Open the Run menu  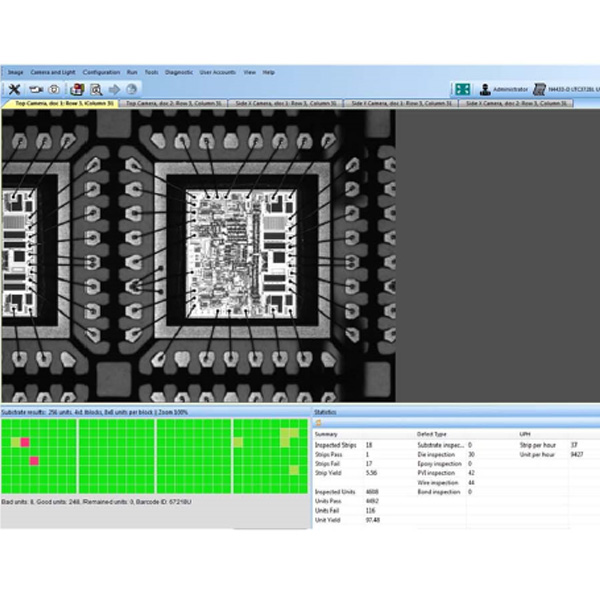[x=132, y=72]
